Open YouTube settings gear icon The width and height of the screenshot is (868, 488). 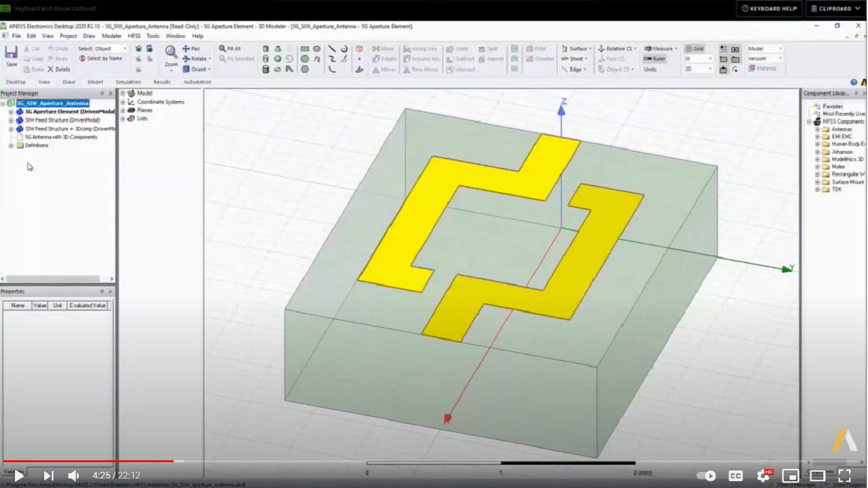point(764,476)
